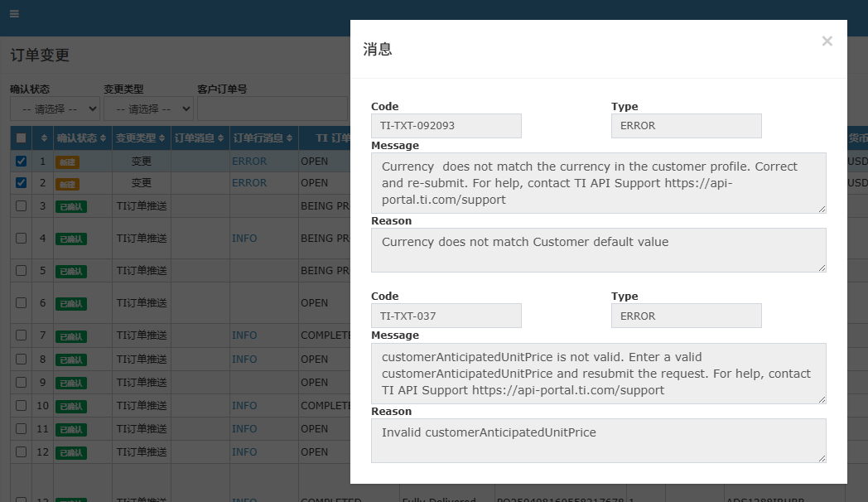Click the TI-TXT-092093 code field
Viewport: 868px width, 502px height.
click(x=446, y=126)
